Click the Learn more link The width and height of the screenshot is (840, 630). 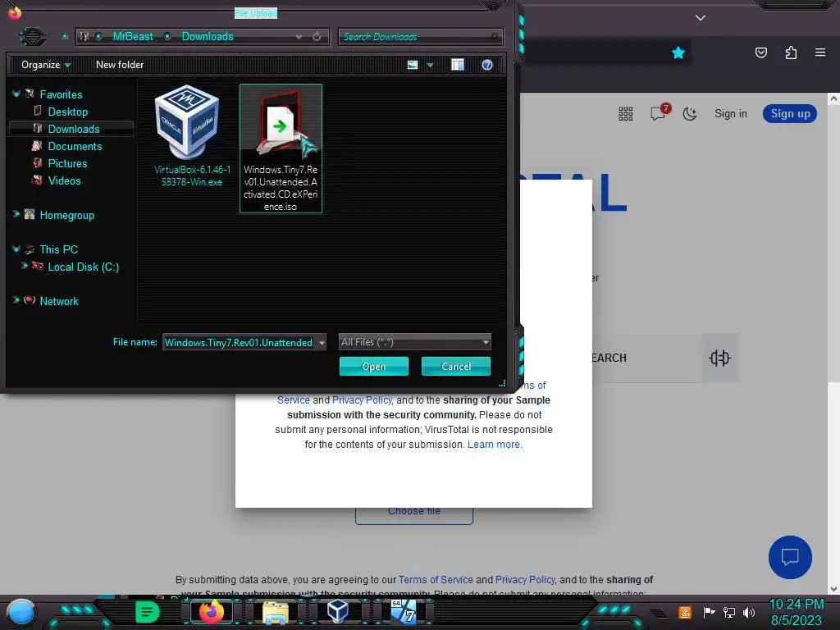coord(495,444)
